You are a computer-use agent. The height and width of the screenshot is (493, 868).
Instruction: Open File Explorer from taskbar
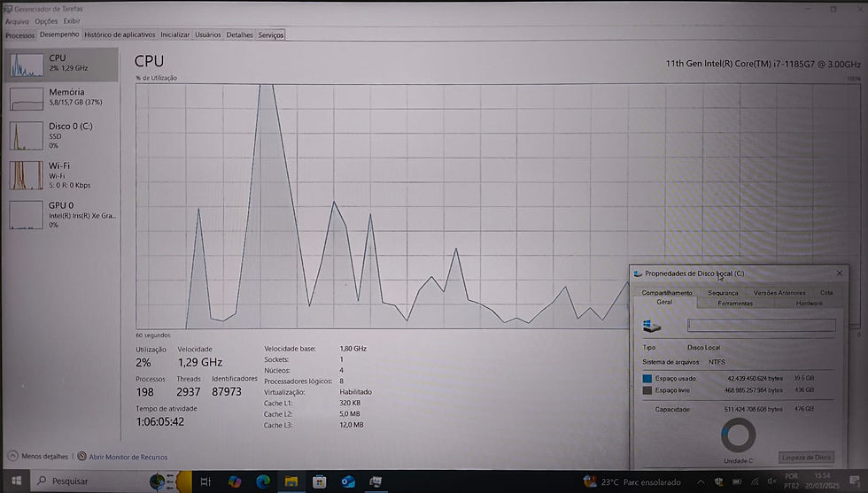291,481
